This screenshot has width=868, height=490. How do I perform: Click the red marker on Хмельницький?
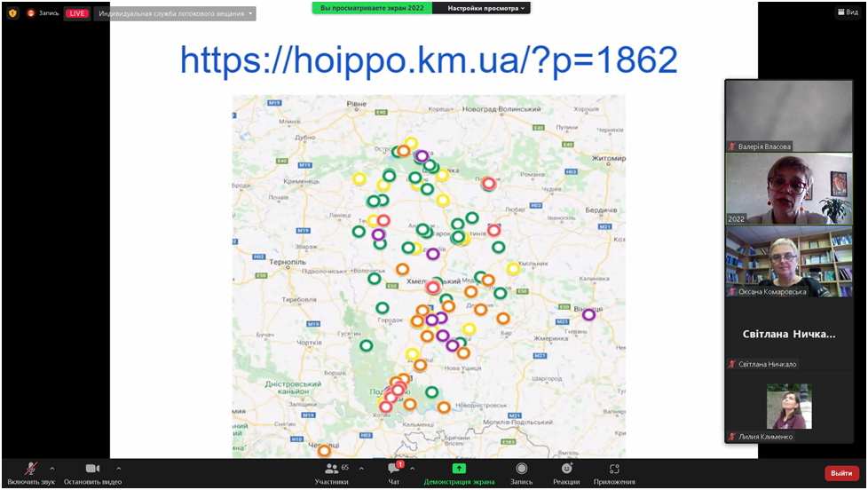[x=433, y=287]
